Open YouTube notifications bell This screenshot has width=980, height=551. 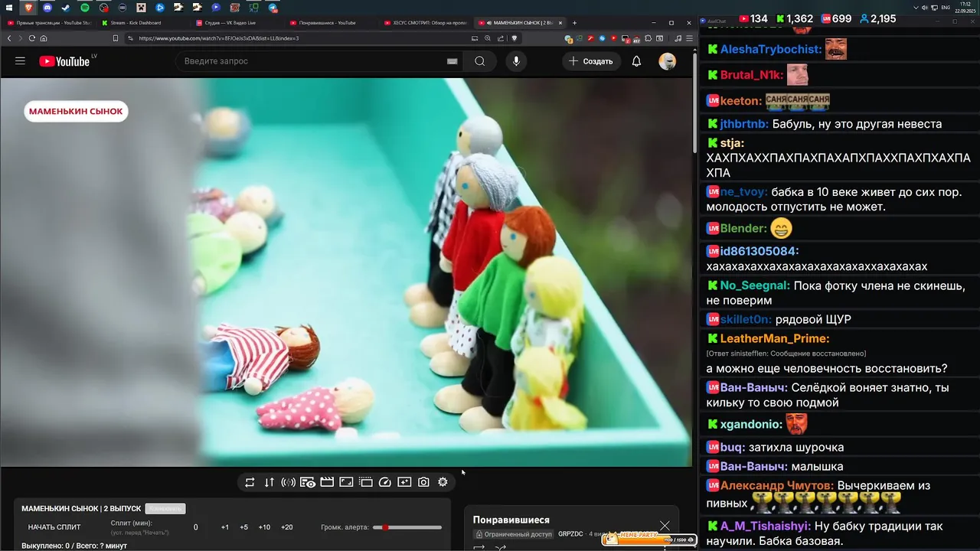(x=636, y=61)
